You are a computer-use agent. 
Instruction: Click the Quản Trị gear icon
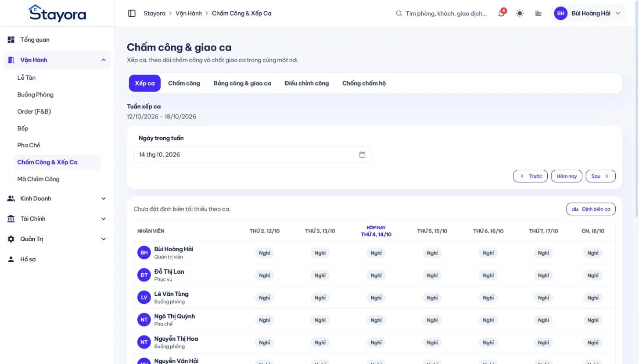[11, 239]
